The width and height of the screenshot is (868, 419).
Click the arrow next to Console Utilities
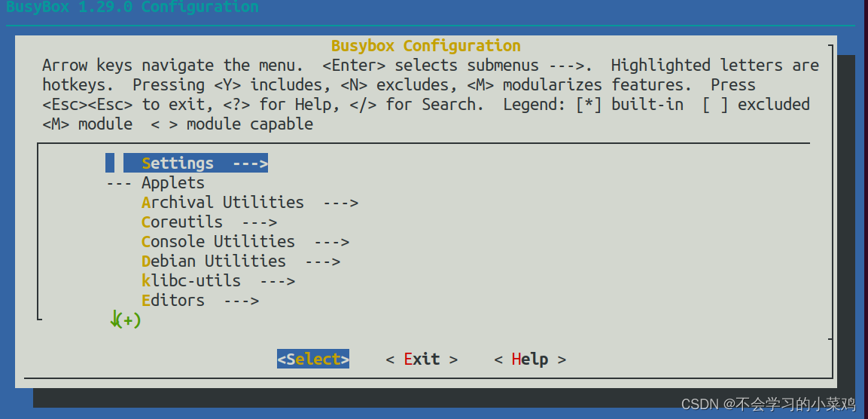point(331,242)
